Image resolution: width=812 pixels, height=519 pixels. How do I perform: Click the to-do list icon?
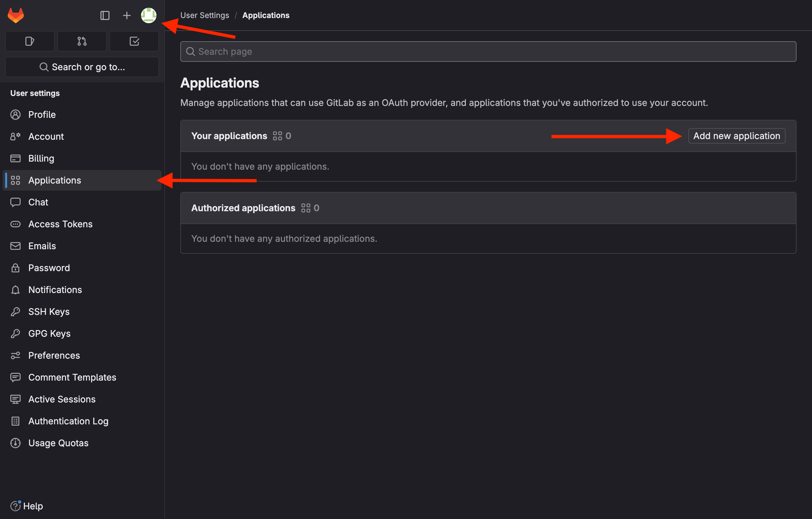134,41
